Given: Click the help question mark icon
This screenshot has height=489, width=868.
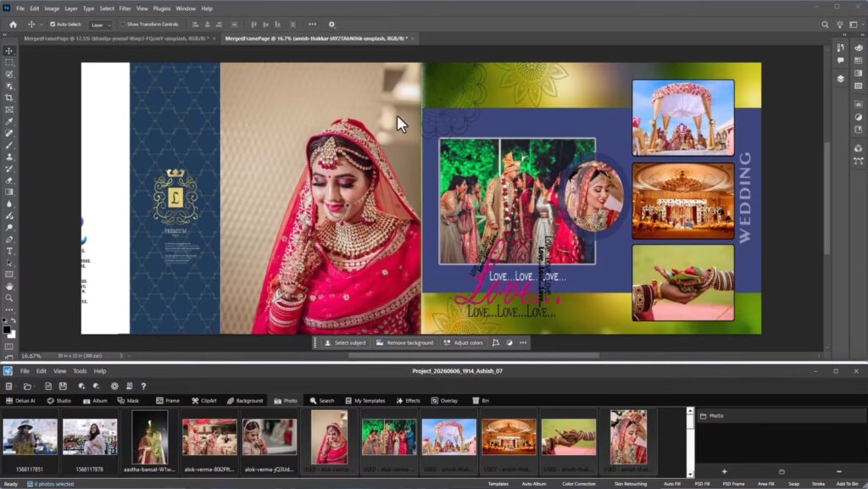Looking at the screenshot, I should click(143, 386).
